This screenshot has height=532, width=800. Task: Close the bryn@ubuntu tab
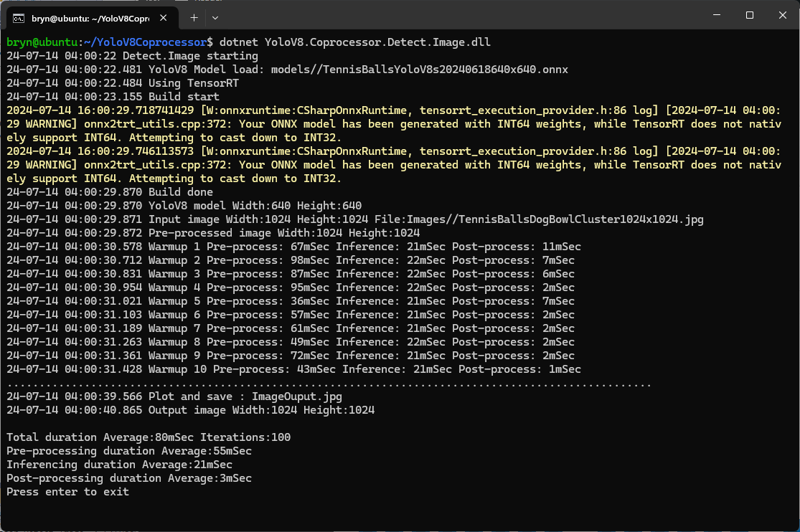click(166, 16)
